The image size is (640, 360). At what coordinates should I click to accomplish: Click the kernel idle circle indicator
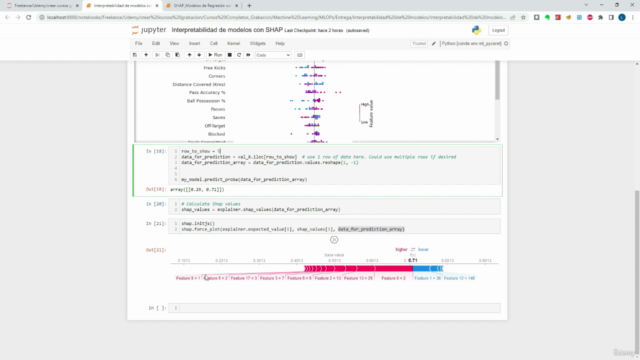pos(506,43)
